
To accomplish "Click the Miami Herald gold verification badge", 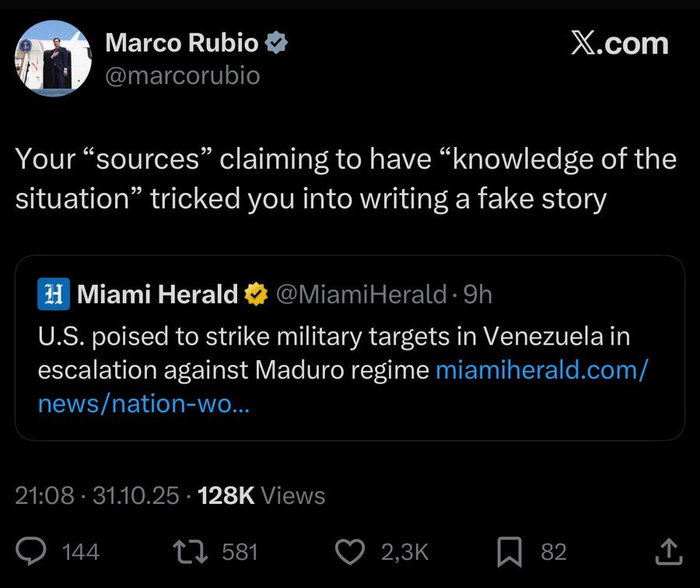I will click(255, 294).
